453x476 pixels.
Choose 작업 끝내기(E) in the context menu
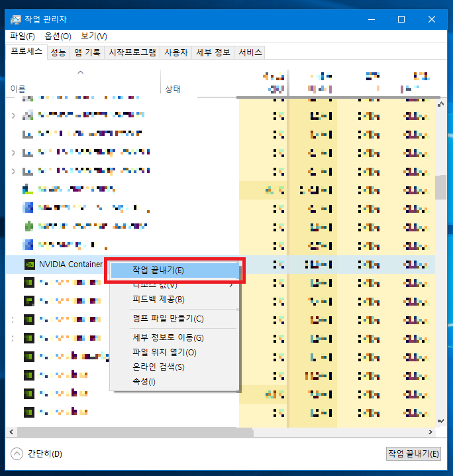tap(175, 270)
